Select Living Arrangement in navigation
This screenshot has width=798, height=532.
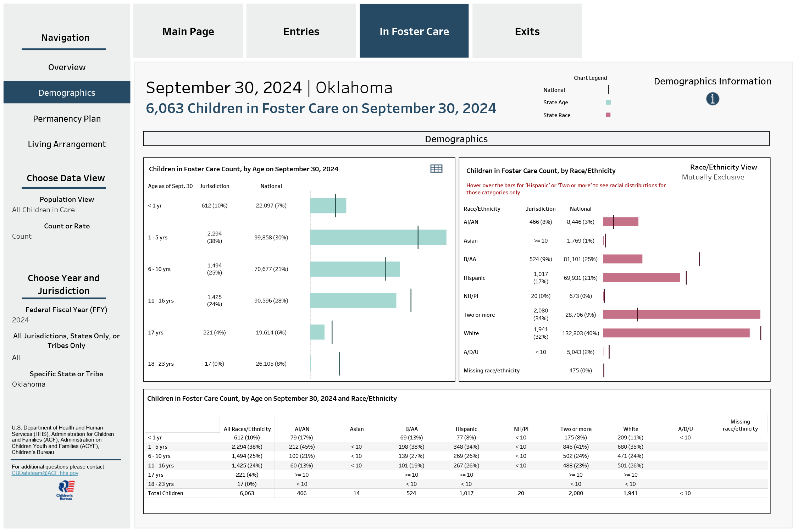pyautogui.click(x=67, y=144)
